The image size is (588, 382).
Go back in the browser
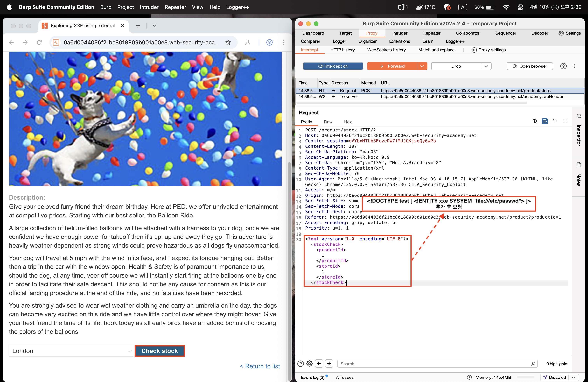click(x=11, y=43)
